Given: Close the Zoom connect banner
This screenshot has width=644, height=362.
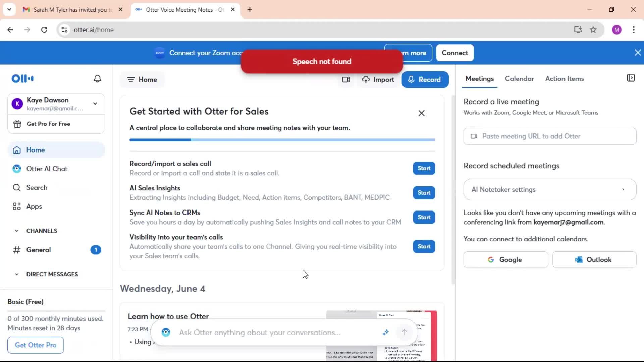Looking at the screenshot, I should (x=638, y=53).
